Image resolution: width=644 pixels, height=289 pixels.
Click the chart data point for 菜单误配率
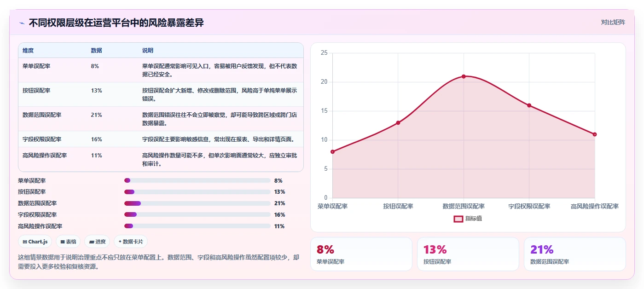point(332,151)
